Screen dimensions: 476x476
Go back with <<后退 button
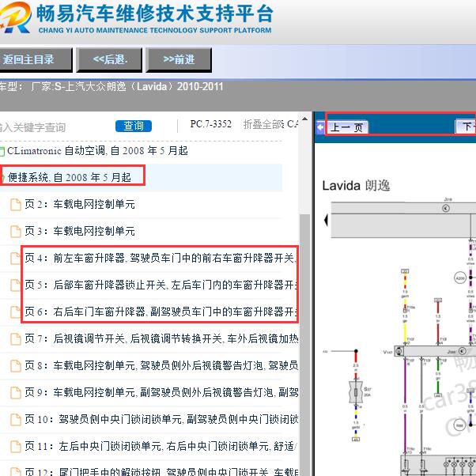point(109,59)
